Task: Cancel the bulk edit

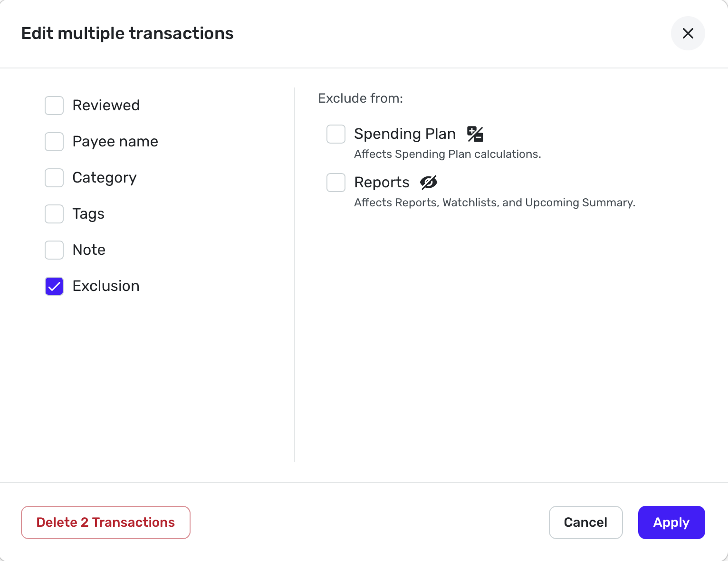Action: click(x=585, y=522)
